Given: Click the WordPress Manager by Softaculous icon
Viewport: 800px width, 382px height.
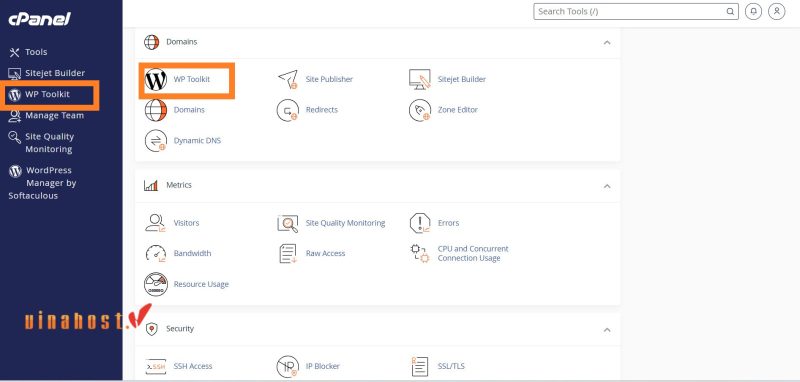Looking at the screenshot, I should (x=15, y=171).
